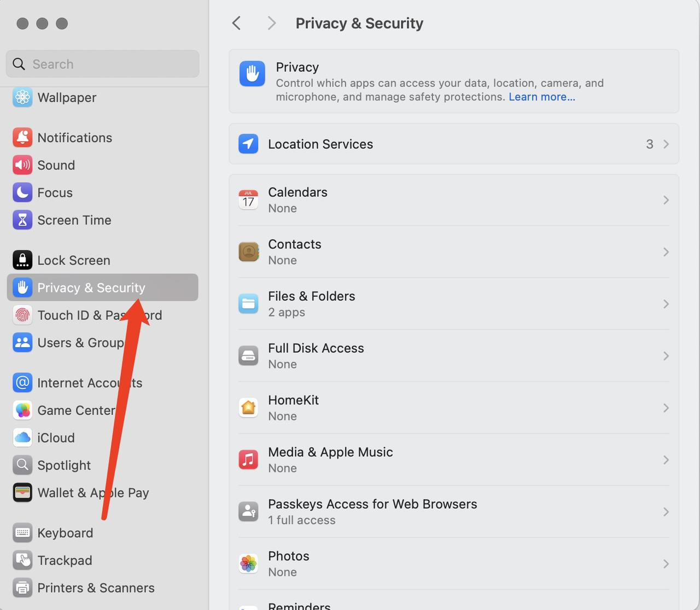Viewport: 700px width, 610px height.
Task: Click the Notifications bell icon
Action: (22, 138)
